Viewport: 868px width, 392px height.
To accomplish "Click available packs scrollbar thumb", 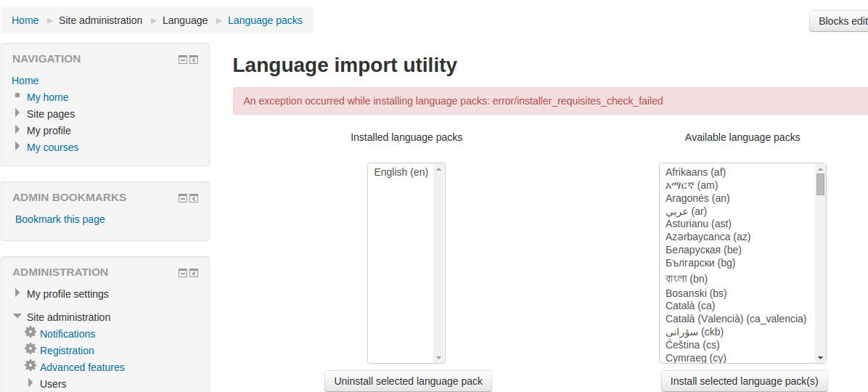I will (820, 184).
